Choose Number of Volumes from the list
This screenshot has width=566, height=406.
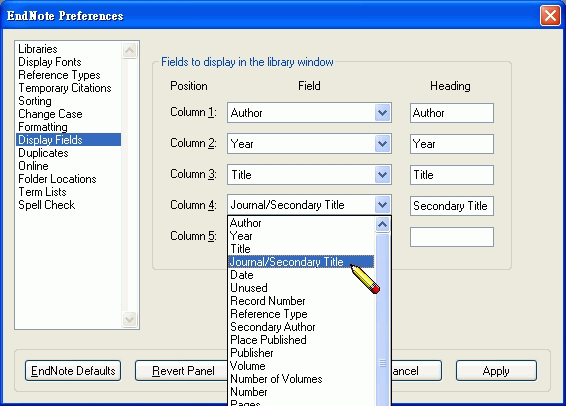[302, 379]
